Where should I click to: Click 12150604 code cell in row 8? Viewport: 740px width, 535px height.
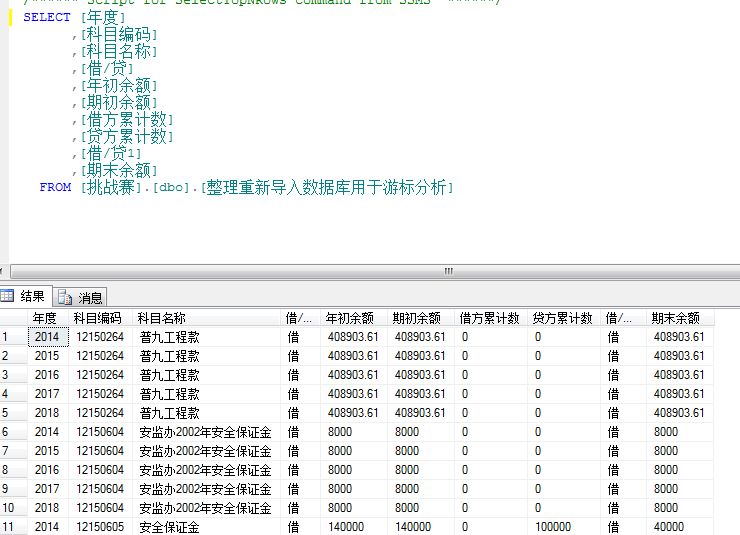pos(101,470)
